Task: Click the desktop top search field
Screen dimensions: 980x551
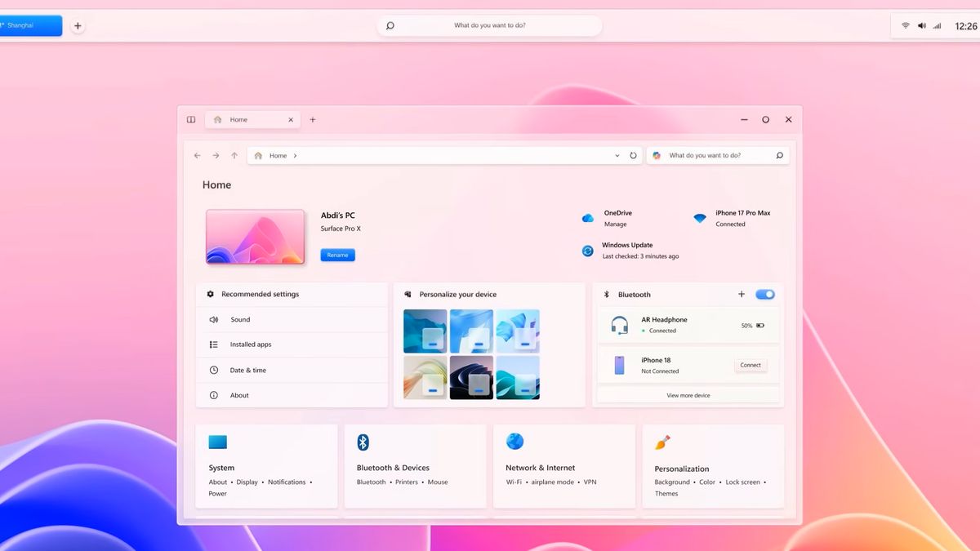Action: point(490,25)
